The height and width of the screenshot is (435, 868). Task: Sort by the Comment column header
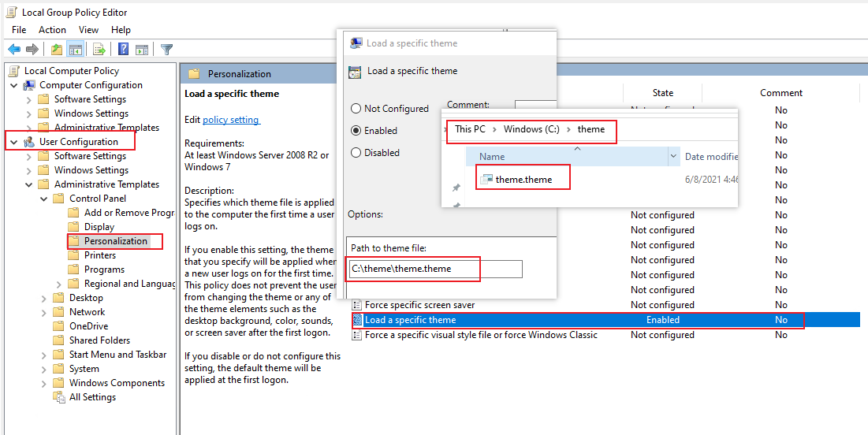[x=781, y=93]
